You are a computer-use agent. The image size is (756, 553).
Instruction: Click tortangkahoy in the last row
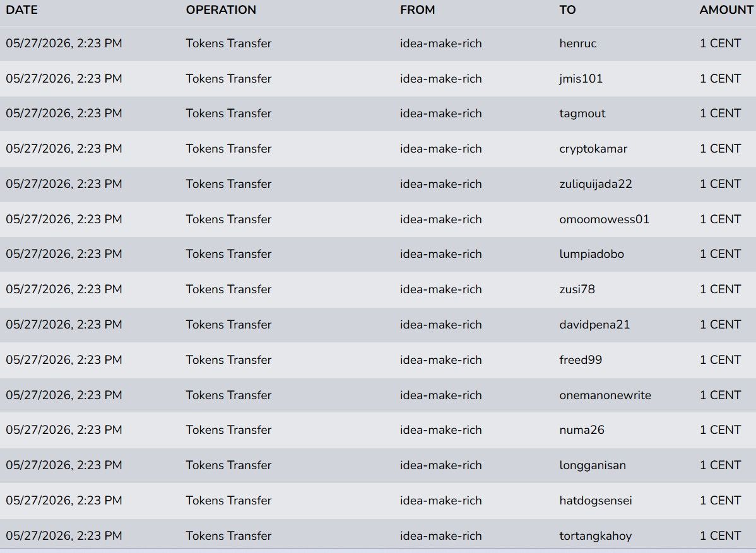coord(596,535)
